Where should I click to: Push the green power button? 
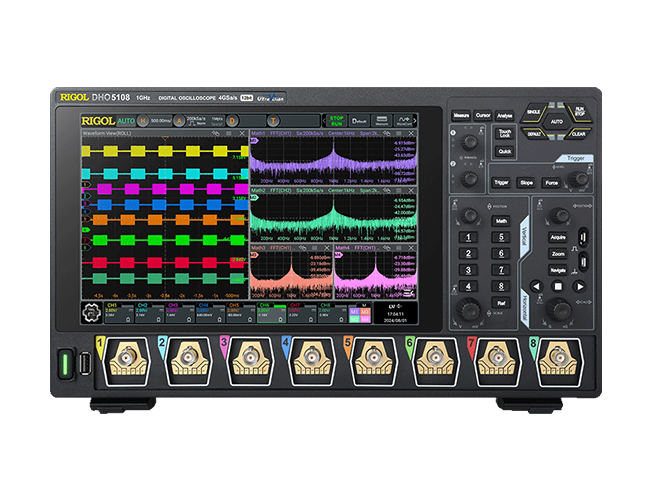(65, 363)
